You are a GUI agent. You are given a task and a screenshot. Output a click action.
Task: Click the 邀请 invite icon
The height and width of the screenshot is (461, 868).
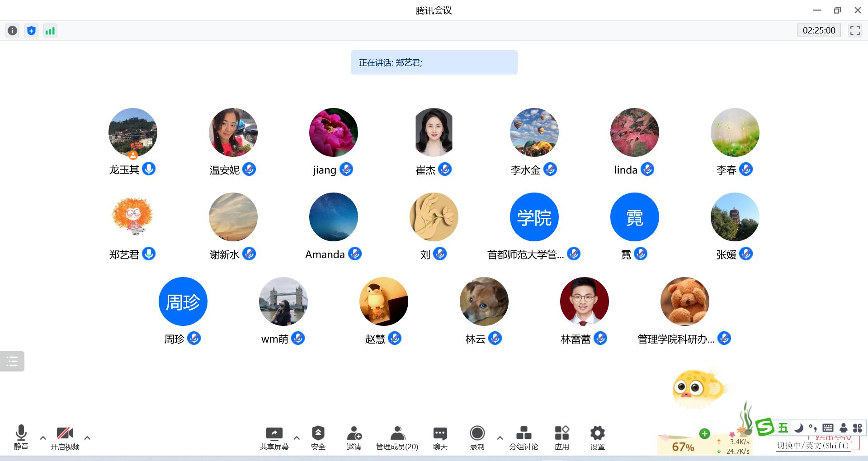click(x=354, y=437)
